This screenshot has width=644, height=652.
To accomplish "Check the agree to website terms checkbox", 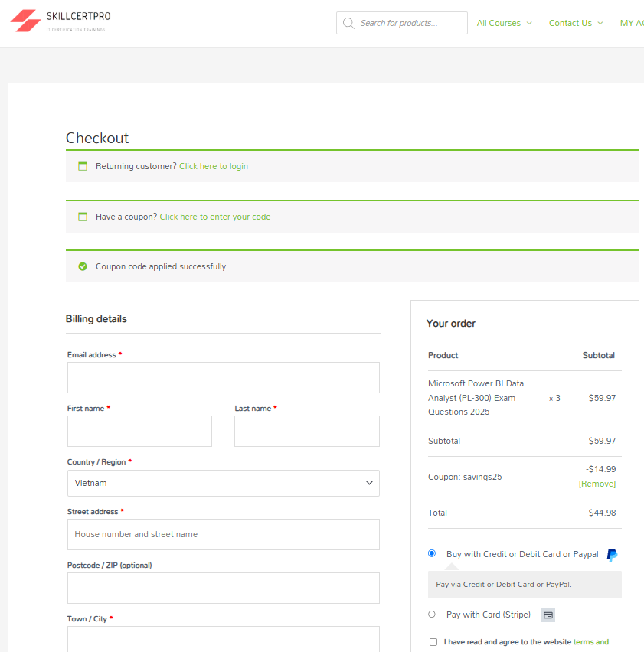I will (433, 642).
